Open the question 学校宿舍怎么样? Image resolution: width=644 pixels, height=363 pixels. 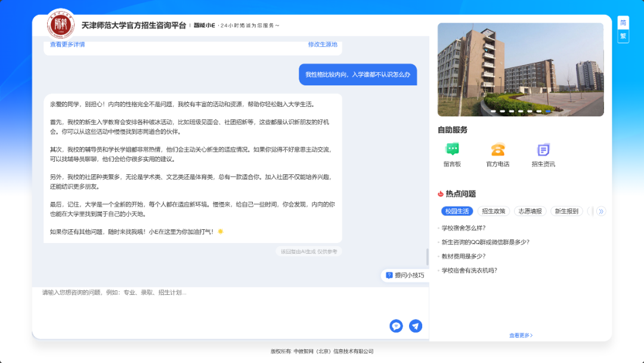(x=463, y=228)
